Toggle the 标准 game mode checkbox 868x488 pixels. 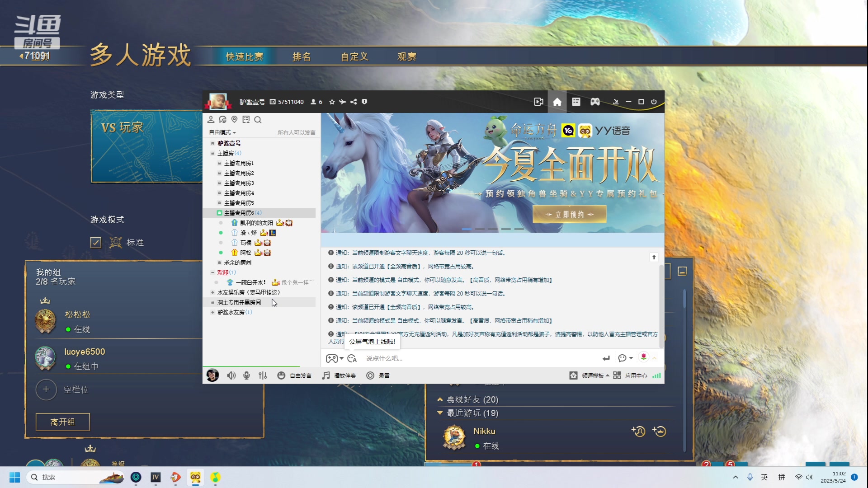click(x=95, y=243)
